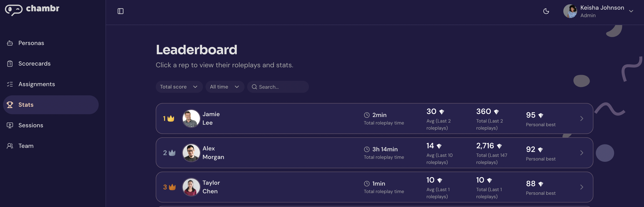This screenshot has height=207, width=644.
Task: Click the Stats trophy icon
Action: click(x=10, y=105)
